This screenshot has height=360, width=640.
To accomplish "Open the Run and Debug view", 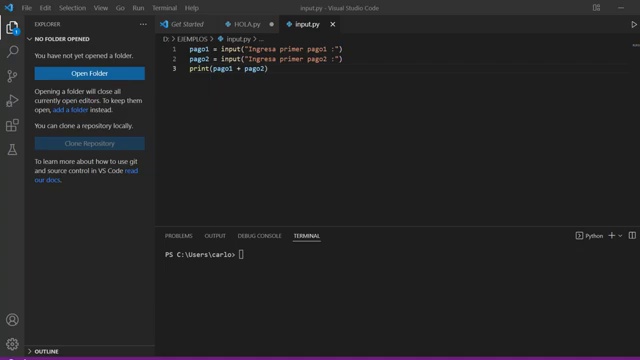I will (12, 100).
